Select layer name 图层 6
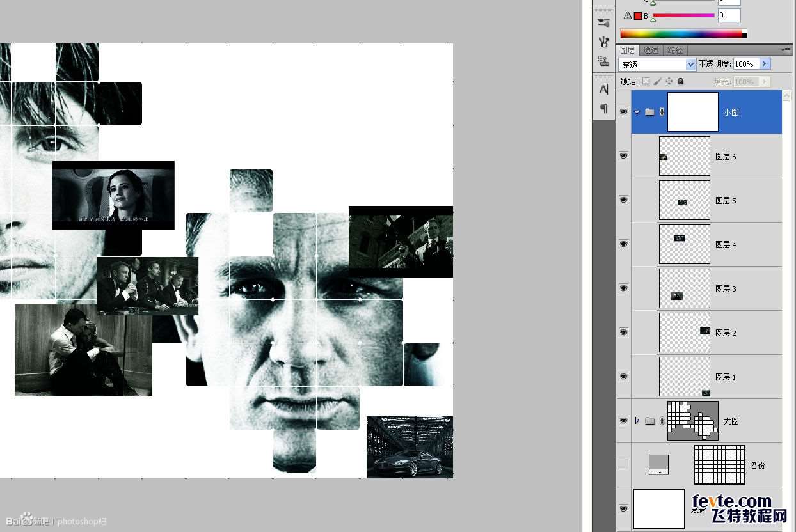Viewport: 796px width, 532px height. tap(726, 156)
